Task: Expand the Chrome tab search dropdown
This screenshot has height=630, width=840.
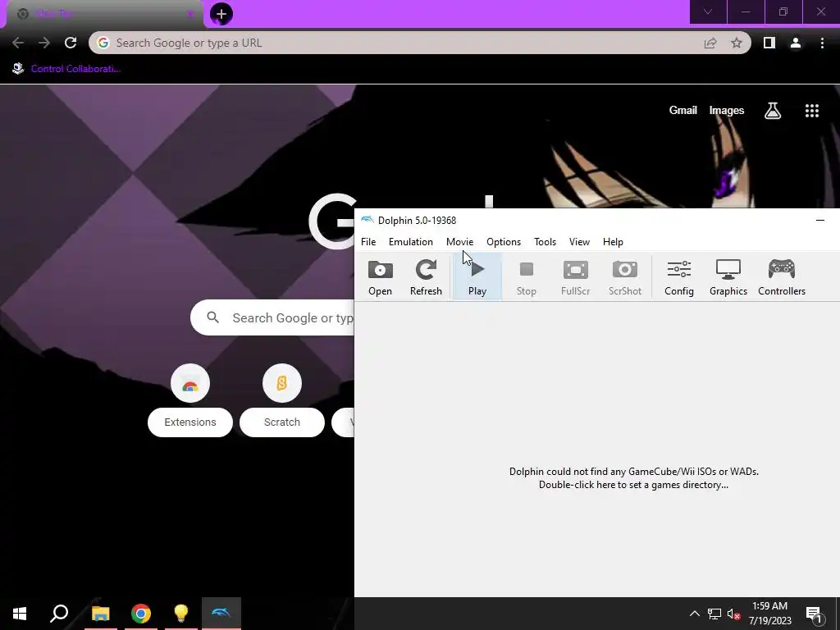Action: [708, 11]
